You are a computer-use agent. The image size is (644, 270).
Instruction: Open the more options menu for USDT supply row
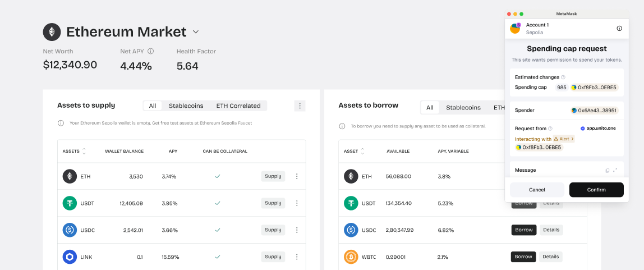tap(297, 203)
